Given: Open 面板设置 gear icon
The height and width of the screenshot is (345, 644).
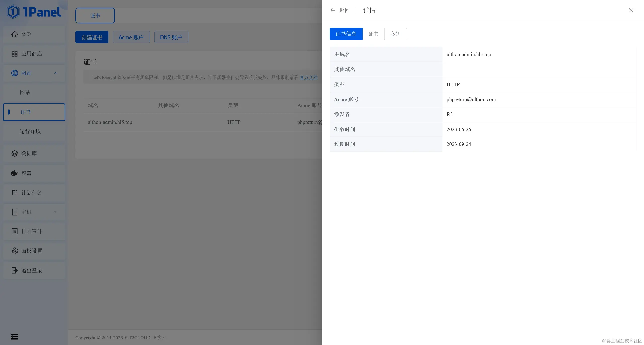Looking at the screenshot, I should pyautogui.click(x=15, y=251).
